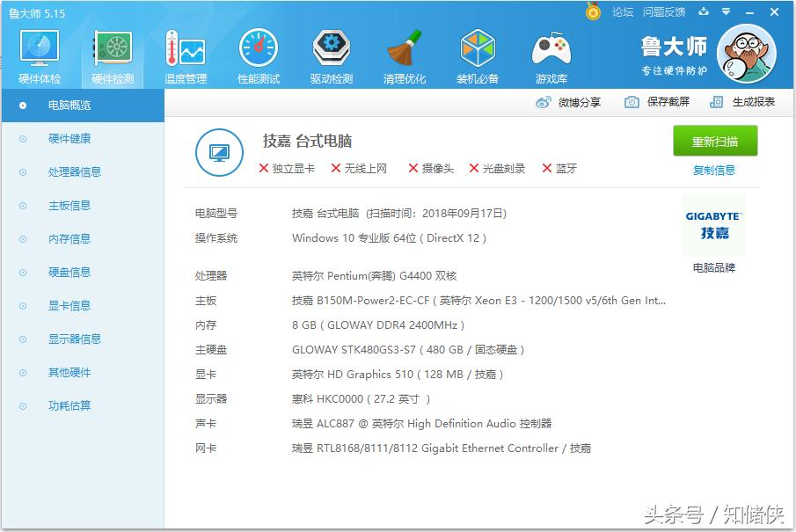Open 生成报表 to generate report

coord(752,101)
